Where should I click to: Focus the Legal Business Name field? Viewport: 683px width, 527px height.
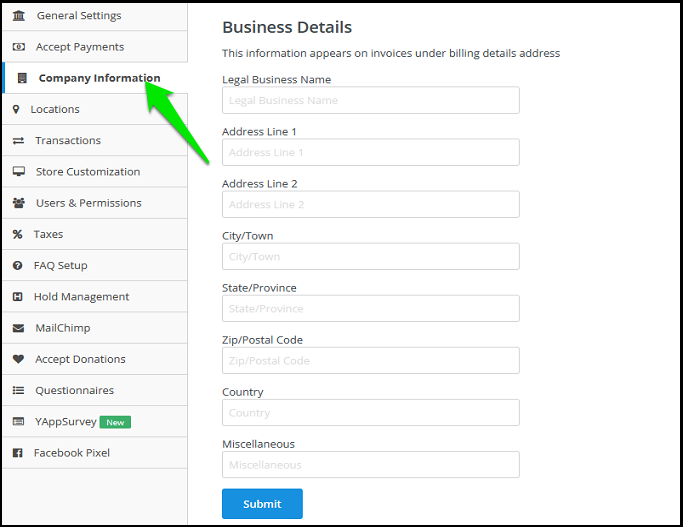click(x=370, y=100)
